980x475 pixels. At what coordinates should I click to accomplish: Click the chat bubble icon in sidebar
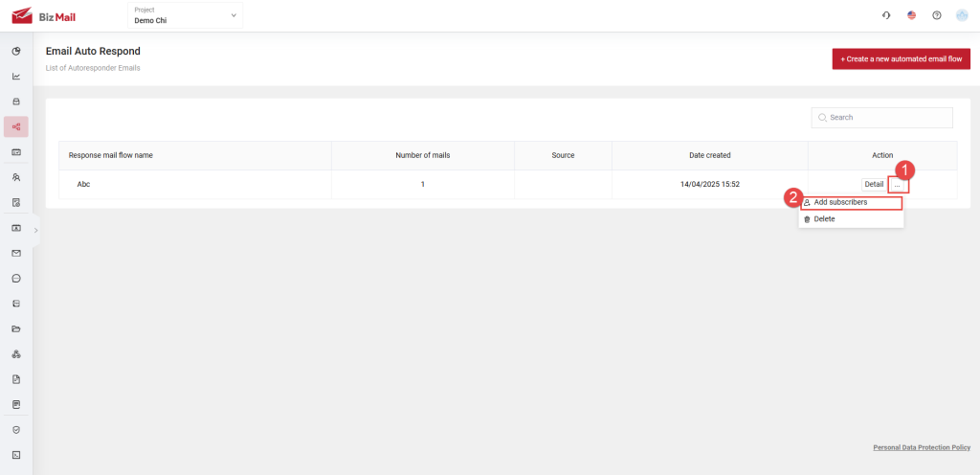click(16, 279)
